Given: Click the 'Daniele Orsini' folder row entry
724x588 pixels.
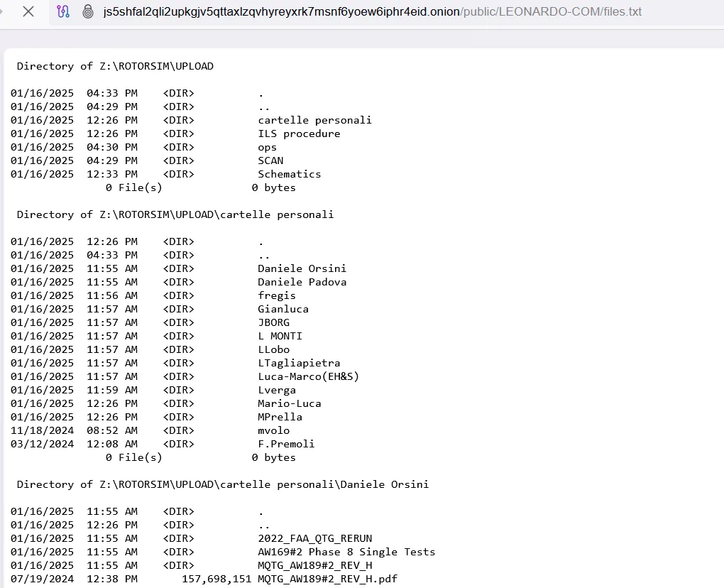Looking at the screenshot, I should (x=178, y=268).
